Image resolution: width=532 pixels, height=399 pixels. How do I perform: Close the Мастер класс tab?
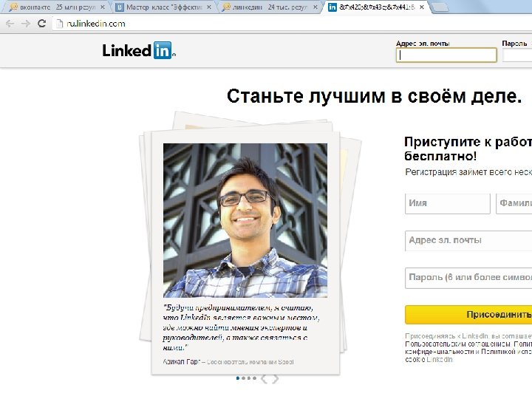209,7
